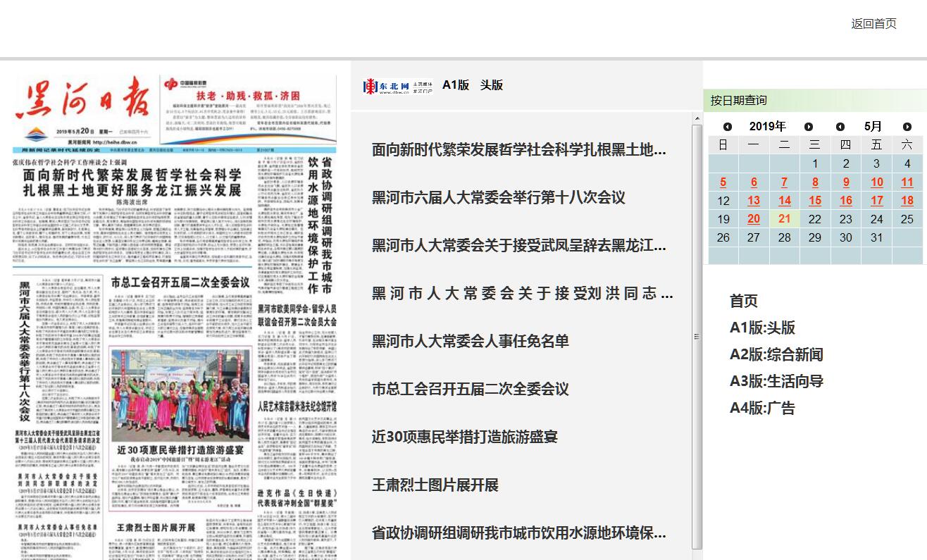Image resolution: width=927 pixels, height=560 pixels.
Task: Select A3版:生活向导 section
Action: [x=776, y=381]
